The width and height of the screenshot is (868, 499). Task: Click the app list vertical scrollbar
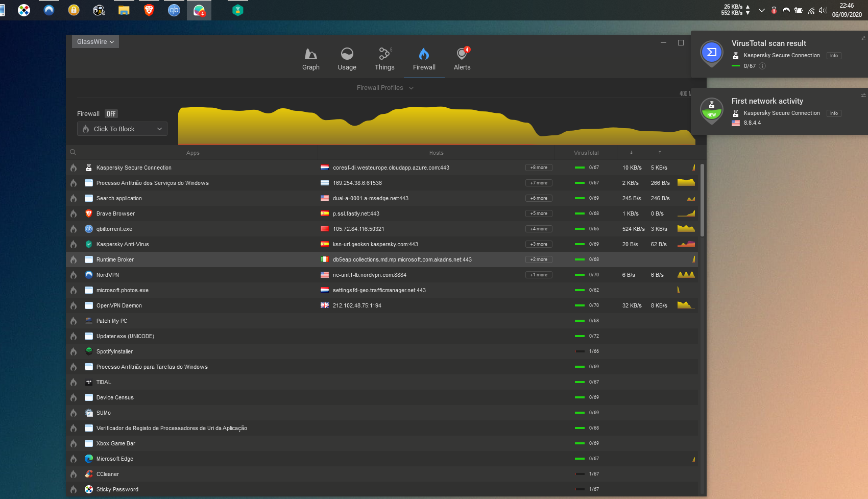pos(702,200)
